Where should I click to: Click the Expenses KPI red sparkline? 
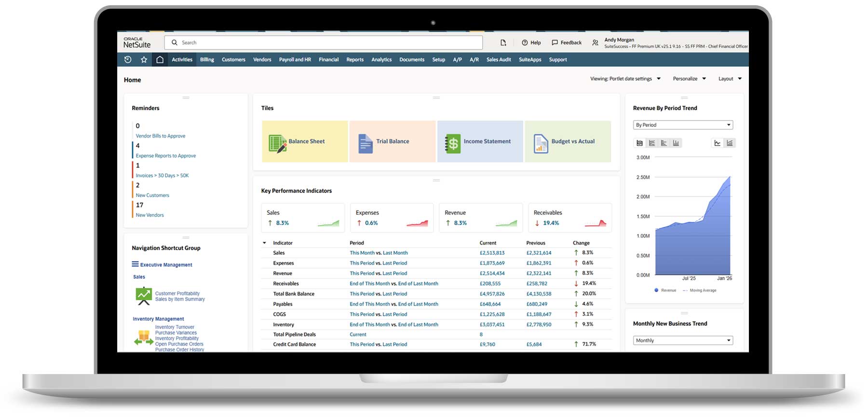[417, 223]
